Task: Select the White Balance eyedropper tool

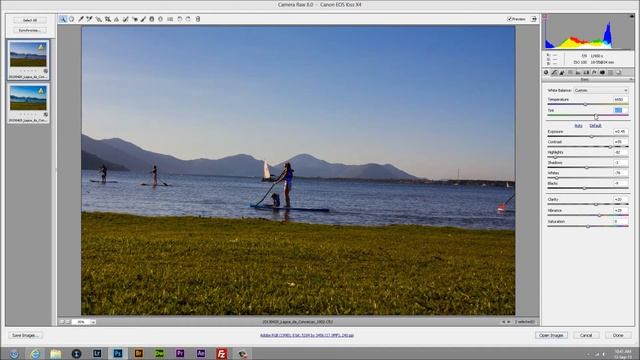Action: 81,19
